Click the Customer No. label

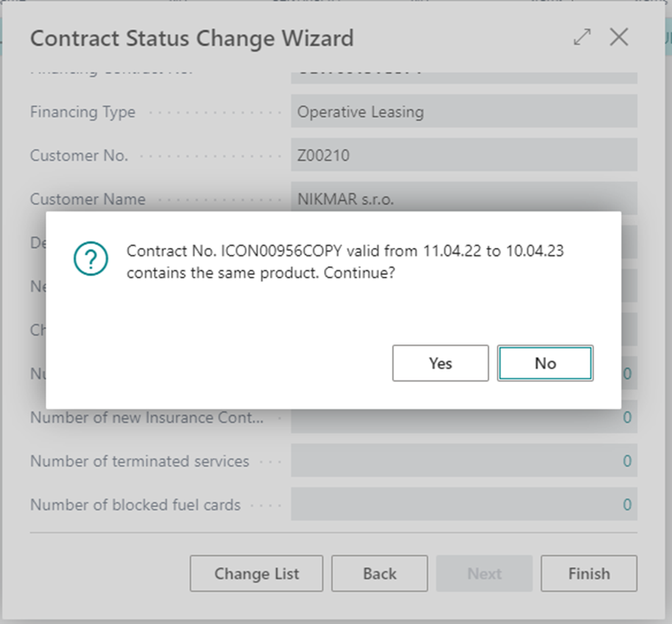[79, 155]
